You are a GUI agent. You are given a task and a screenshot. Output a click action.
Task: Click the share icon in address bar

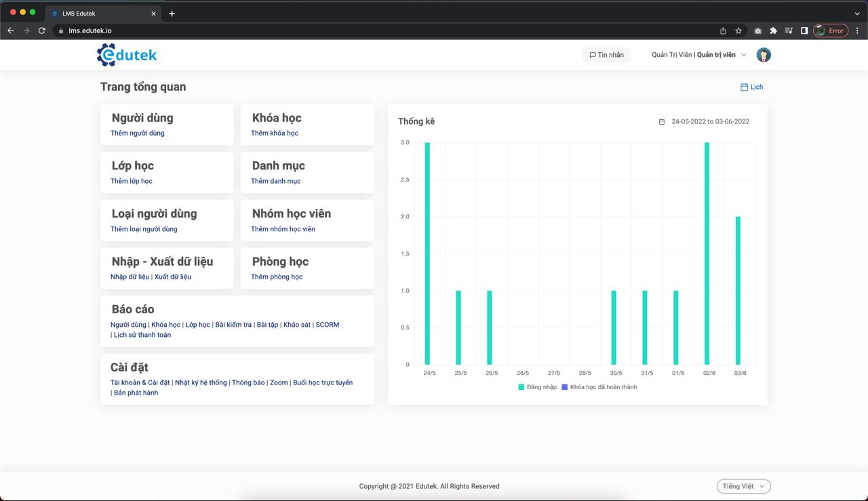(723, 31)
